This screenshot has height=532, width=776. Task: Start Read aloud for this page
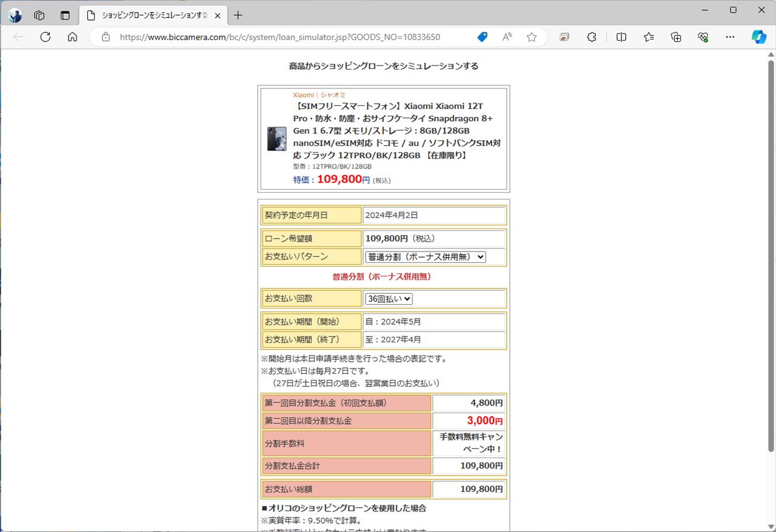[506, 37]
